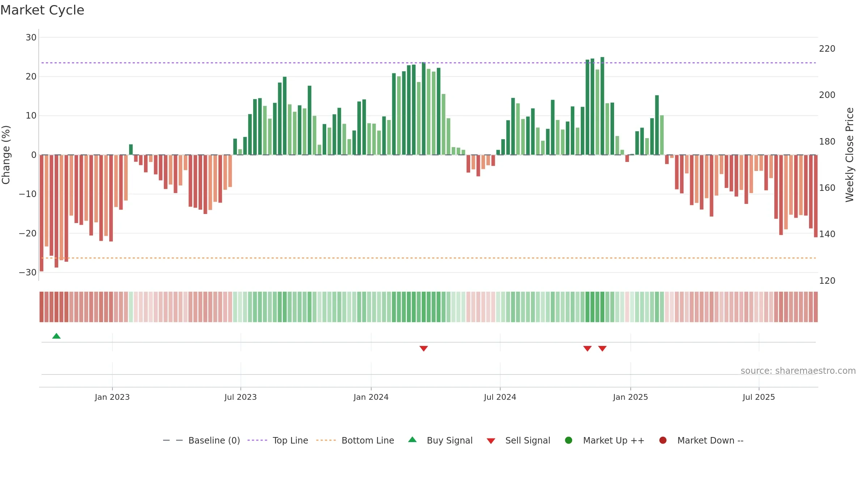Click the sell signal marker near March 2024
The width and height of the screenshot is (868, 488).
424,348
